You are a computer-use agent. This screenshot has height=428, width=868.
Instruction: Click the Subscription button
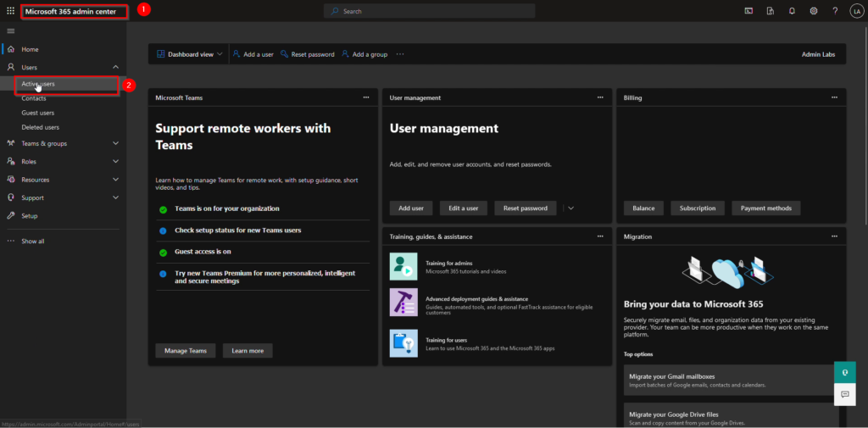tap(698, 208)
